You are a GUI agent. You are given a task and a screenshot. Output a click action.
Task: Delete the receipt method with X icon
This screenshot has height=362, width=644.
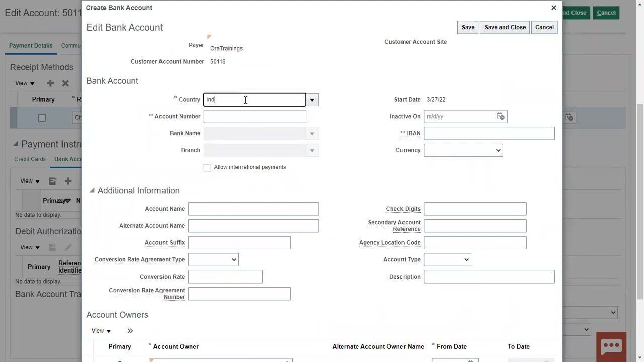click(65, 83)
